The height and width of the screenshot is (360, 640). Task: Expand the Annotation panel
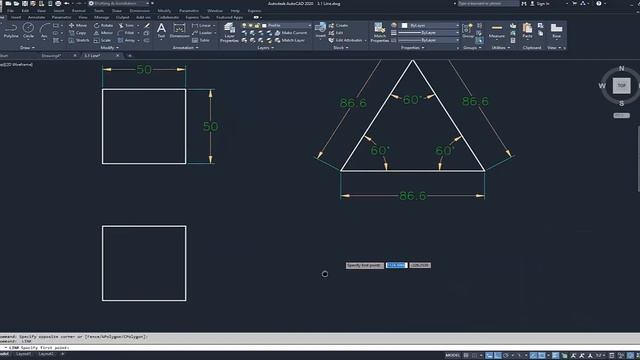[x=185, y=48]
